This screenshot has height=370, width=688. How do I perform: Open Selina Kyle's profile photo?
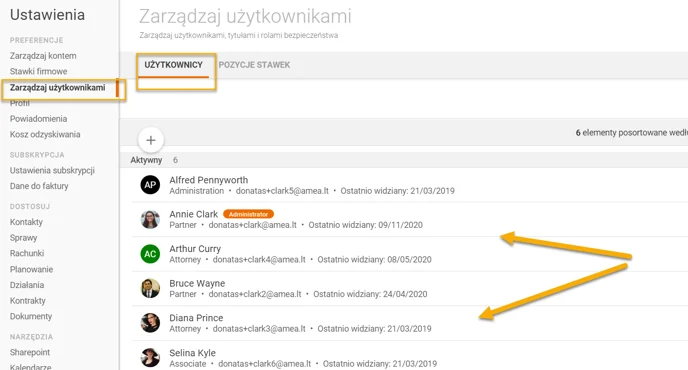coord(150,358)
